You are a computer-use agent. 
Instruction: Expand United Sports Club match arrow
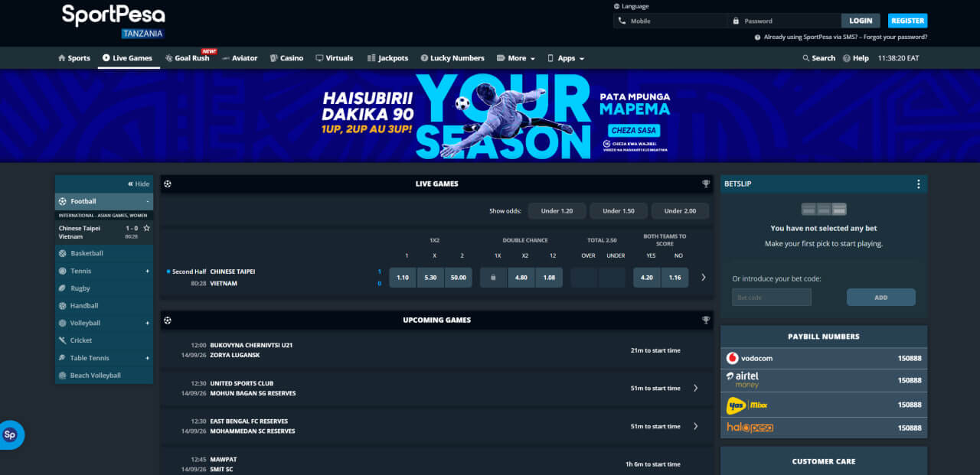tap(695, 388)
